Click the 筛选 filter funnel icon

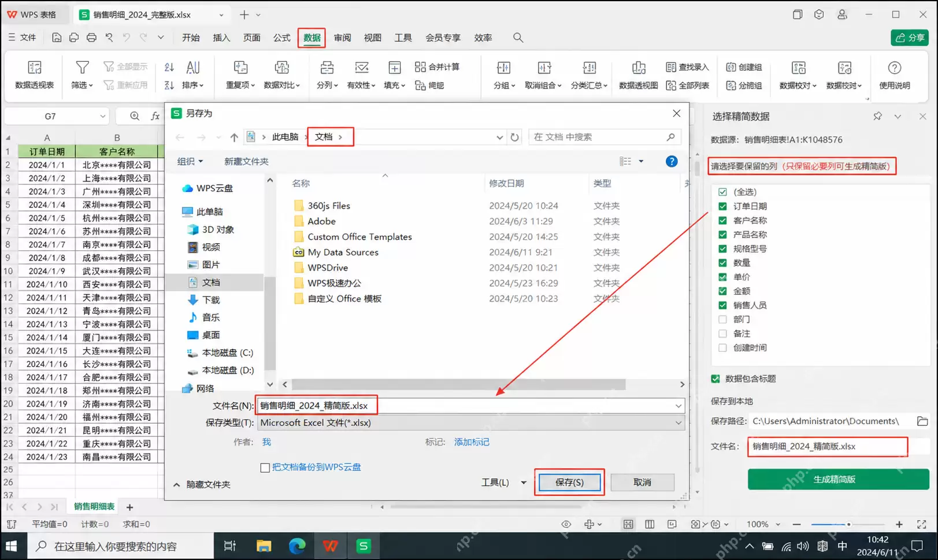point(82,68)
